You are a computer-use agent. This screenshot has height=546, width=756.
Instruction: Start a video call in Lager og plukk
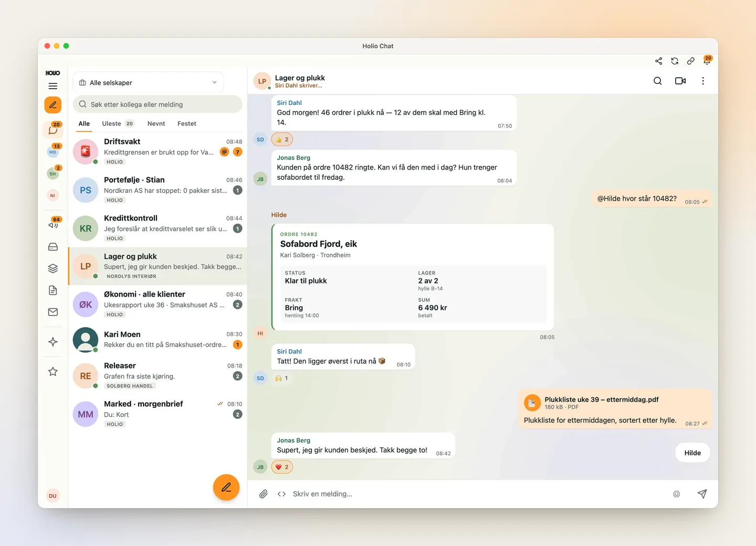(680, 81)
